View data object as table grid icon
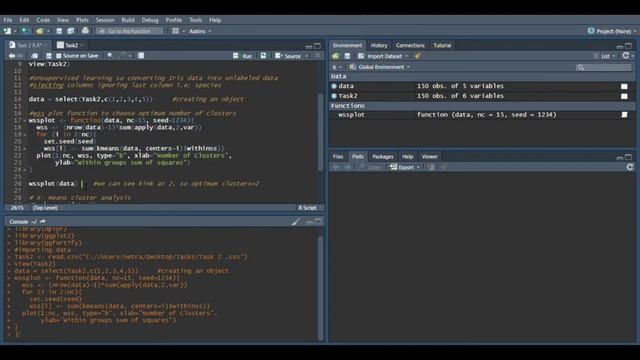This screenshot has height=360, width=640. click(x=624, y=86)
